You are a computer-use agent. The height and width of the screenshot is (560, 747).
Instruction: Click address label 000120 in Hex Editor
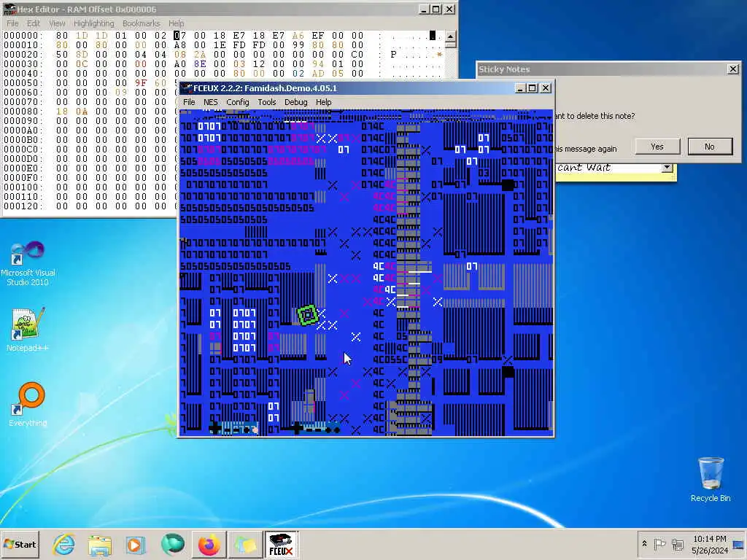click(x=23, y=206)
